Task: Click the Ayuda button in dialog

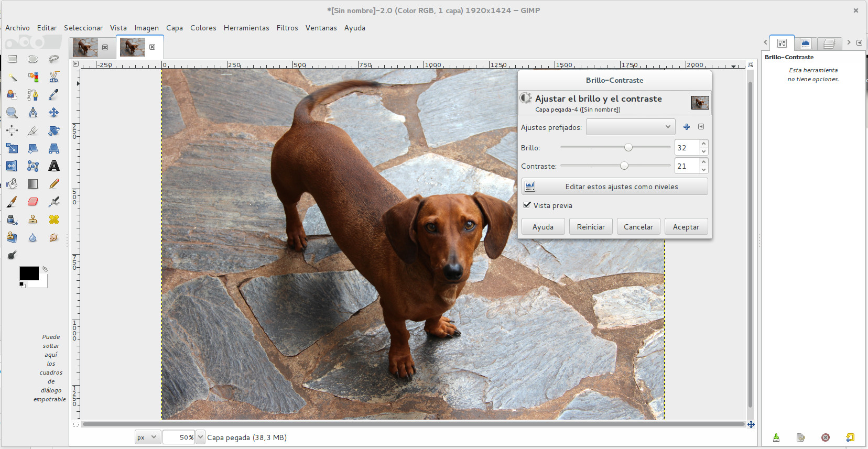Action: pyautogui.click(x=543, y=227)
